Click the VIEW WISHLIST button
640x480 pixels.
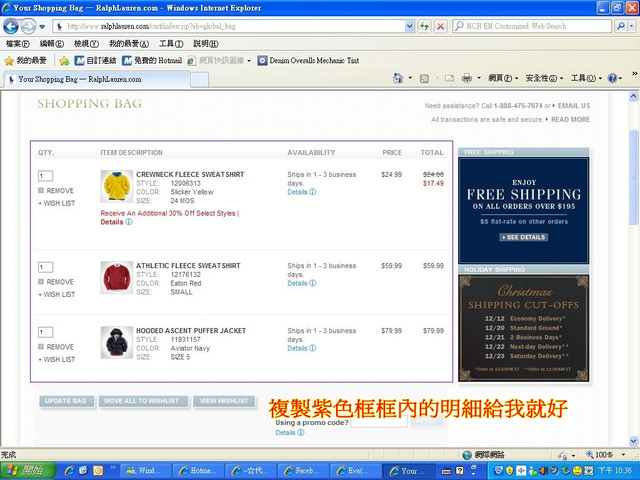click(x=224, y=401)
